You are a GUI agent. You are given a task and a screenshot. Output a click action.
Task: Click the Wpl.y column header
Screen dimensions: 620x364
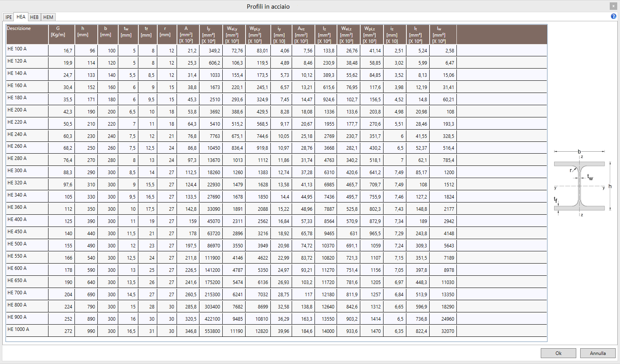(x=258, y=34)
